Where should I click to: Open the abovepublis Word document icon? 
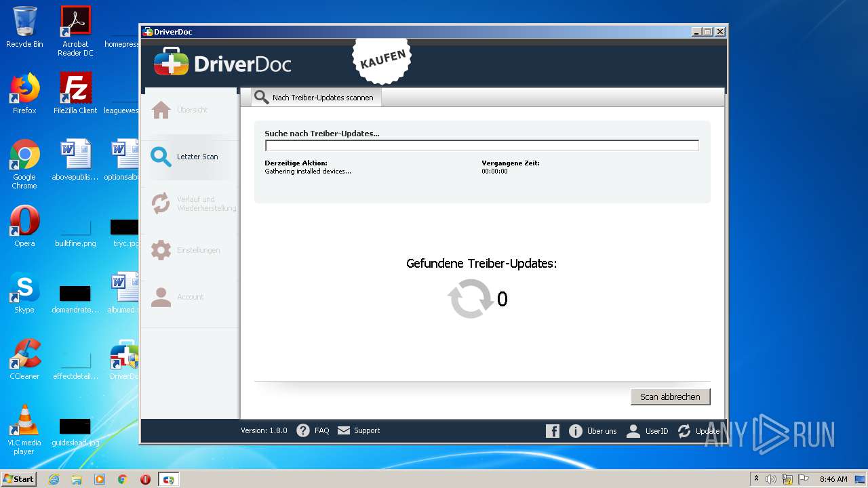pyautogui.click(x=75, y=160)
